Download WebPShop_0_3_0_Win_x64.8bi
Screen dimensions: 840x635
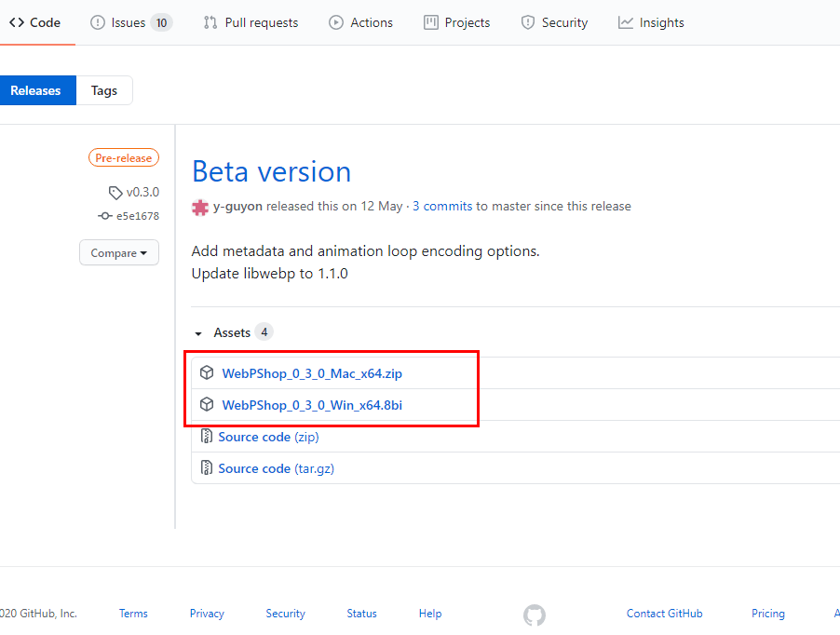click(x=312, y=405)
